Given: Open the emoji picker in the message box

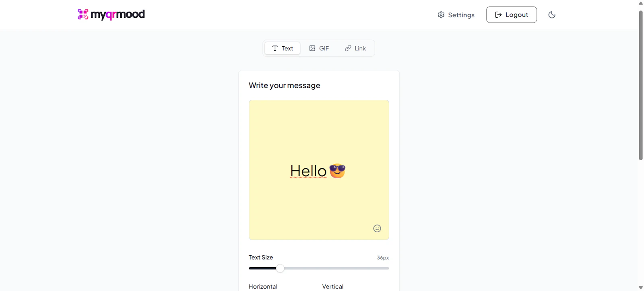Looking at the screenshot, I should (377, 228).
